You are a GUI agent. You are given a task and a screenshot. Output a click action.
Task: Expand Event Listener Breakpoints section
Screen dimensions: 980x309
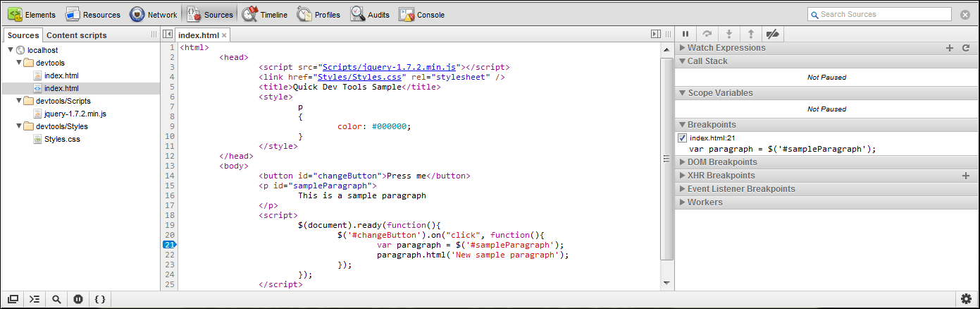(x=682, y=189)
